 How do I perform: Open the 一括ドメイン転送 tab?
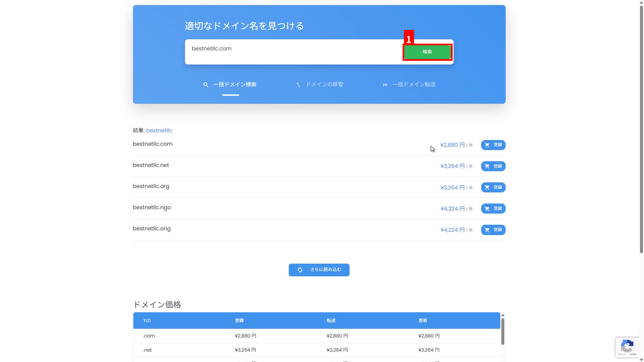pyautogui.click(x=414, y=85)
